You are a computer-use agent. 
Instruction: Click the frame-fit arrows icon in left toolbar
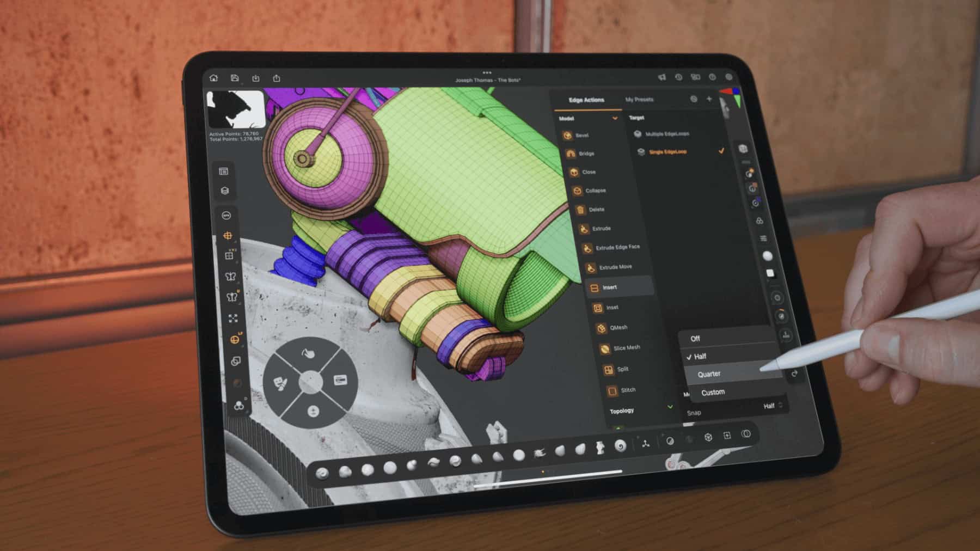pos(233,318)
